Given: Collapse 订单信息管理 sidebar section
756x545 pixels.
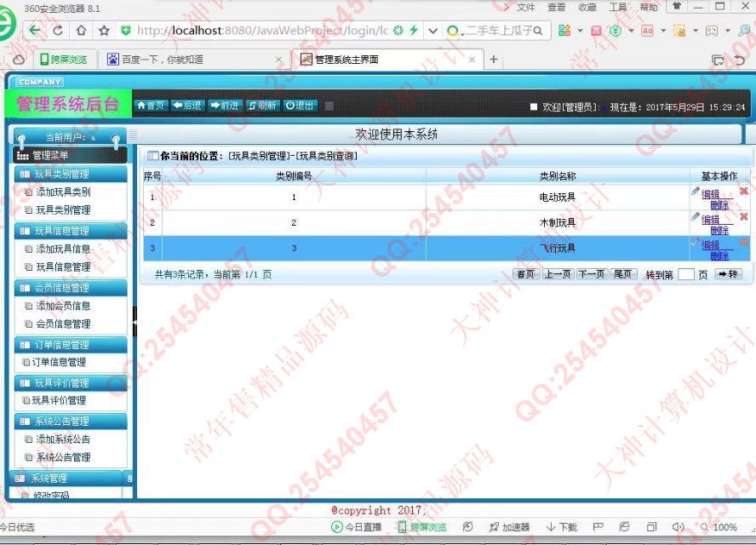Looking at the screenshot, I should coord(71,345).
